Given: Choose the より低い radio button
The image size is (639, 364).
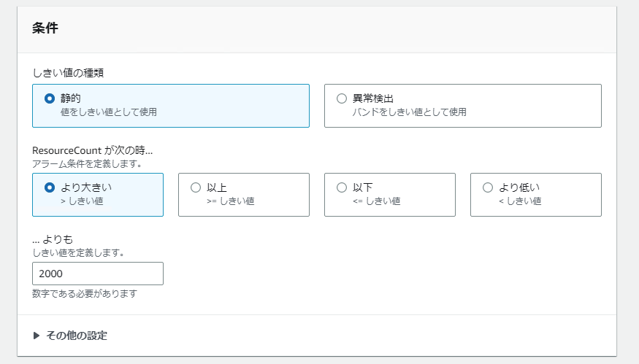Looking at the screenshot, I should (488, 187).
